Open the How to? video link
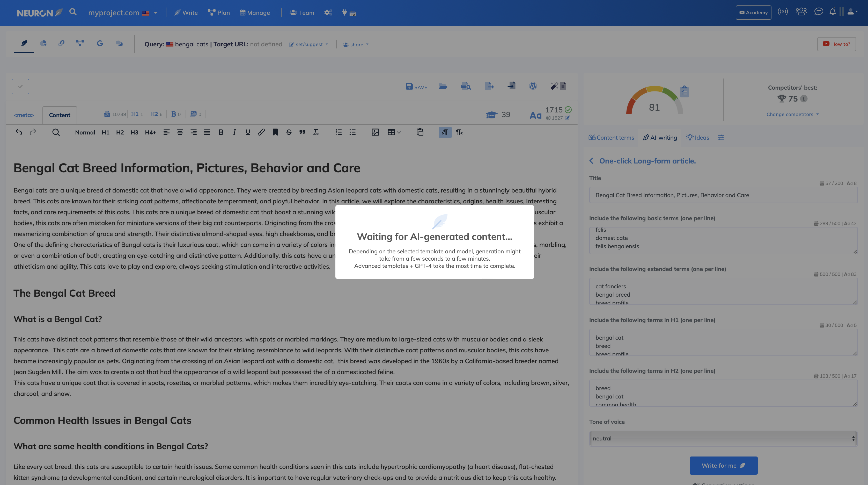The width and height of the screenshot is (868, 485). click(836, 44)
